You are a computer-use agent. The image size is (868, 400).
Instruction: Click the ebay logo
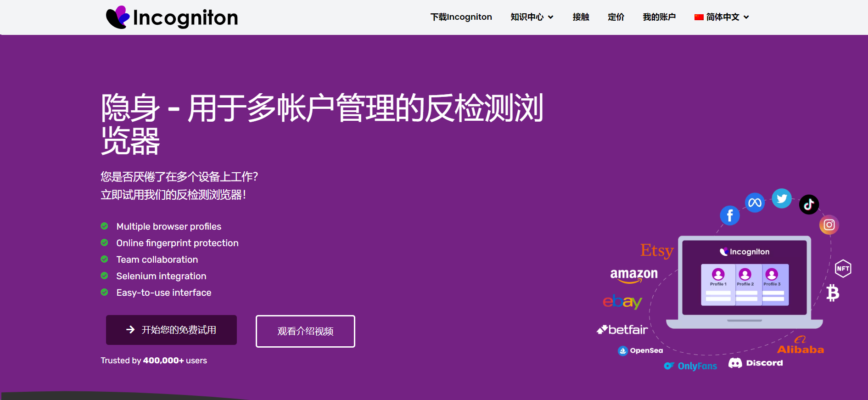tap(622, 302)
